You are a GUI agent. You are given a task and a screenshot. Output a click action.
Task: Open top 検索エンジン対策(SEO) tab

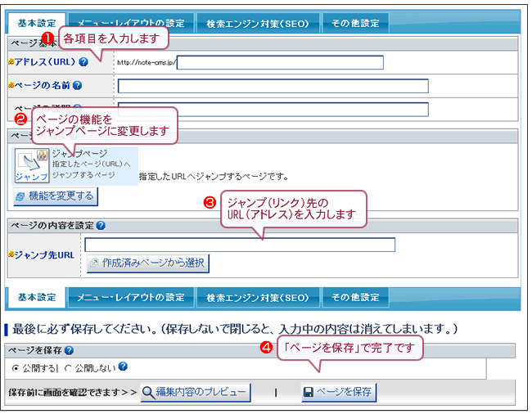(258, 24)
